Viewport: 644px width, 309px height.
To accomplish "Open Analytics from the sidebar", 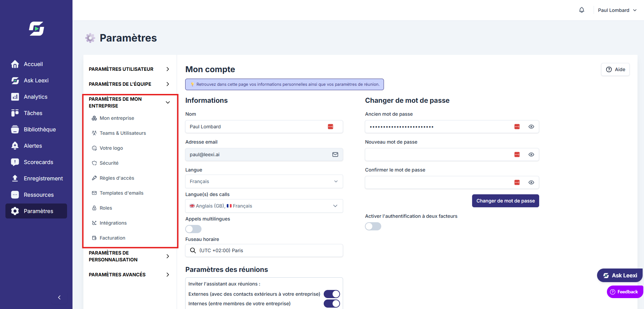I will point(36,97).
